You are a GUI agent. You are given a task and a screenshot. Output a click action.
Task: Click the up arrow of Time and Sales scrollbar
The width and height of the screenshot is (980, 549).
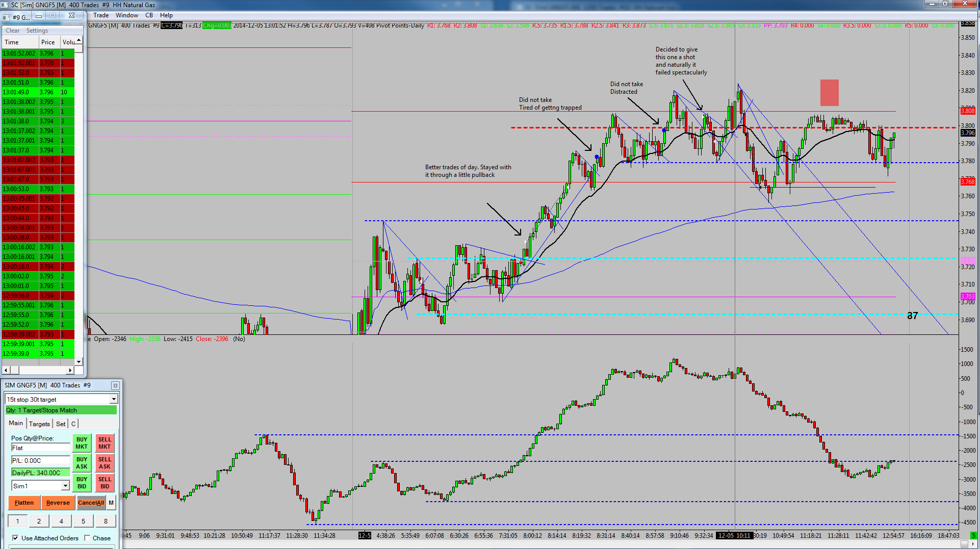click(x=79, y=41)
